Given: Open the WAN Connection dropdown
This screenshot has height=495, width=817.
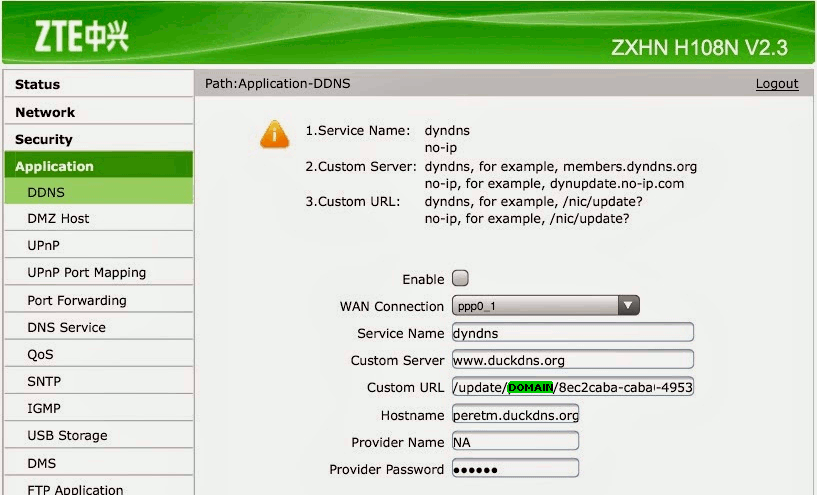Looking at the screenshot, I should tap(545, 306).
